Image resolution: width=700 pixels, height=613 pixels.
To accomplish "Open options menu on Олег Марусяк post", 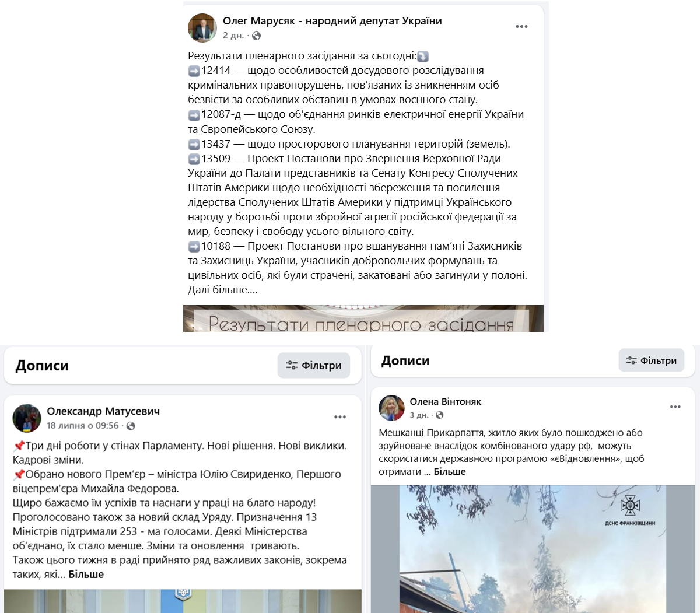I will point(521,27).
